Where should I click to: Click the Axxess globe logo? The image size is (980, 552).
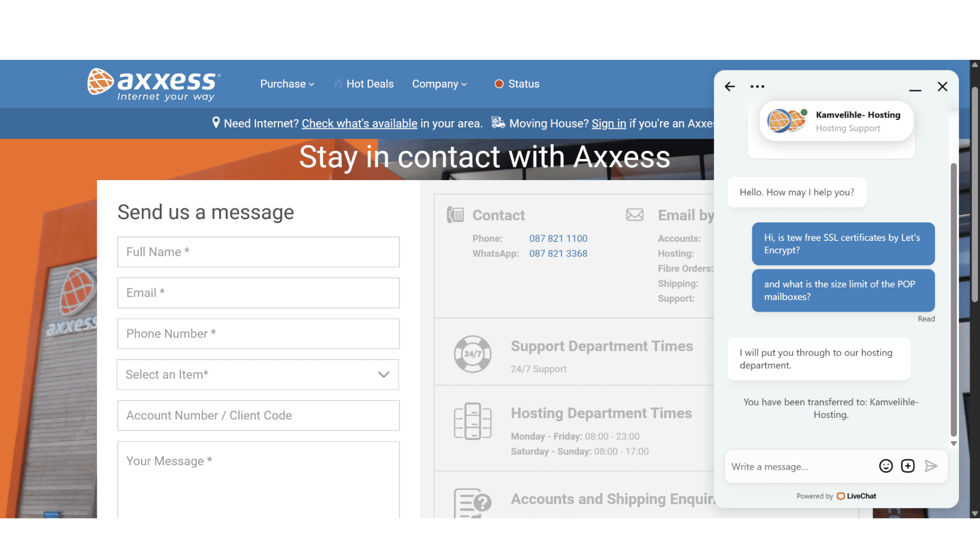click(101, 81)
